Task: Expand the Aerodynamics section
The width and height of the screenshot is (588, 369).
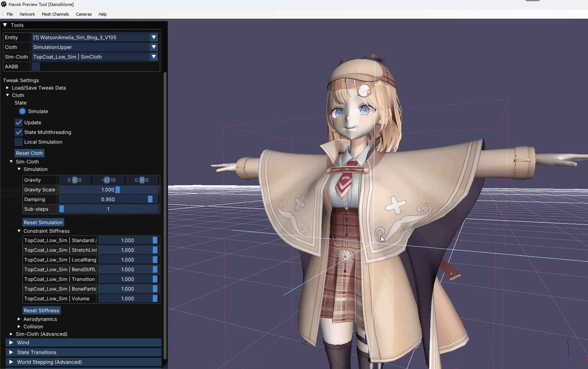Action: [x=19, y=319]
